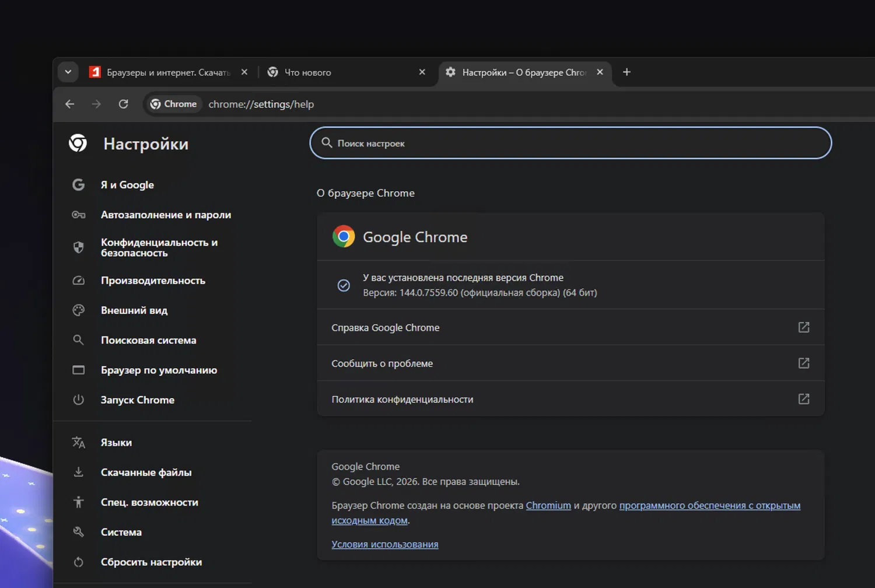Go to Внешний вид palette icon

click(x=79, y=310)
